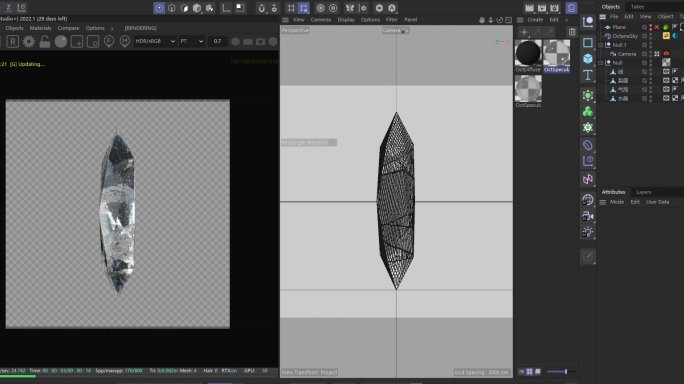Expand Live Viewer menu overflow chevron
The height and width of the screenshot is (384, 684).
click(x=112, y=28)
